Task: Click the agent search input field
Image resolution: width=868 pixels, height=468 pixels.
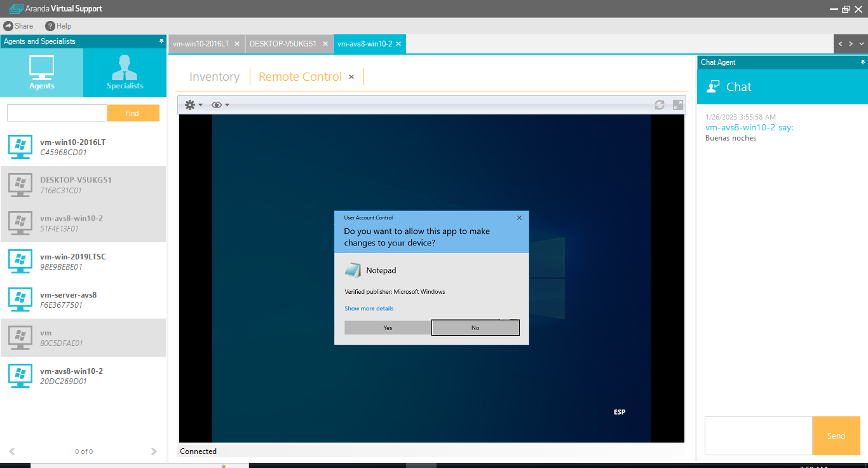Action: coord(57,113)
